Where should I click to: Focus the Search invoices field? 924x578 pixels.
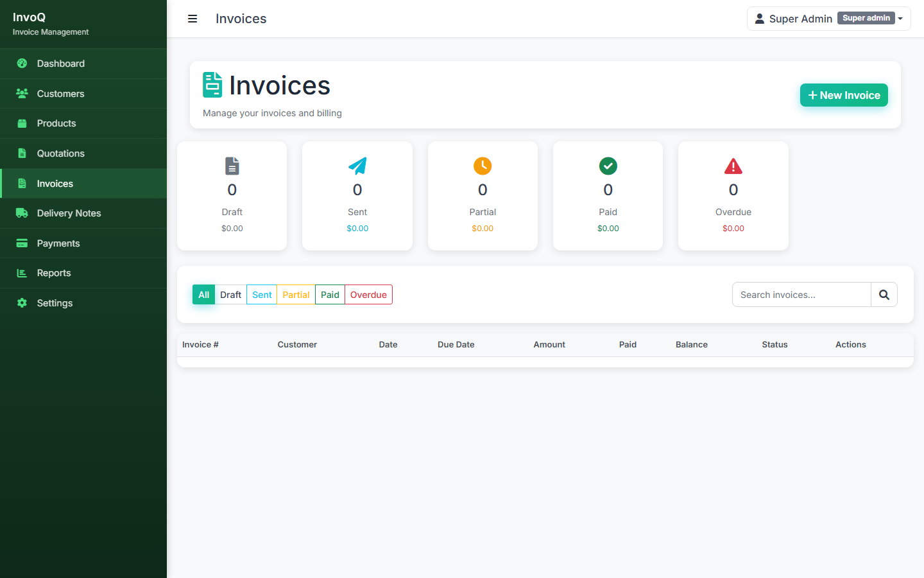click(801, 295)
